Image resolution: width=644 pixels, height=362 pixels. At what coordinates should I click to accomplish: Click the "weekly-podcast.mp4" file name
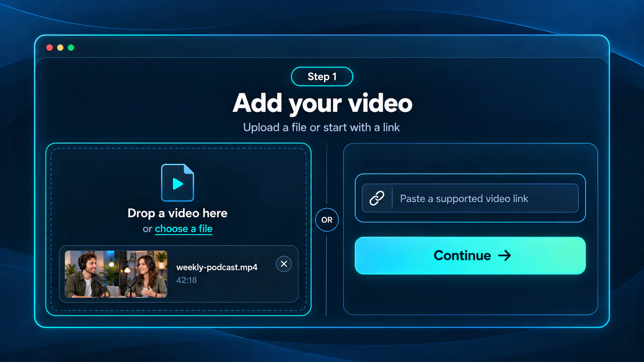coord(217,267)
